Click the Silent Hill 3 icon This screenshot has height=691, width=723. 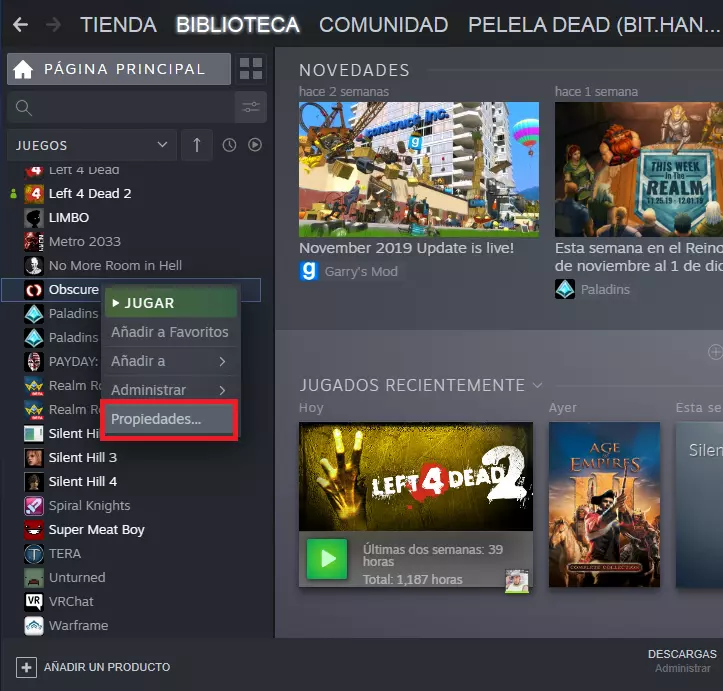pos(34,457)
